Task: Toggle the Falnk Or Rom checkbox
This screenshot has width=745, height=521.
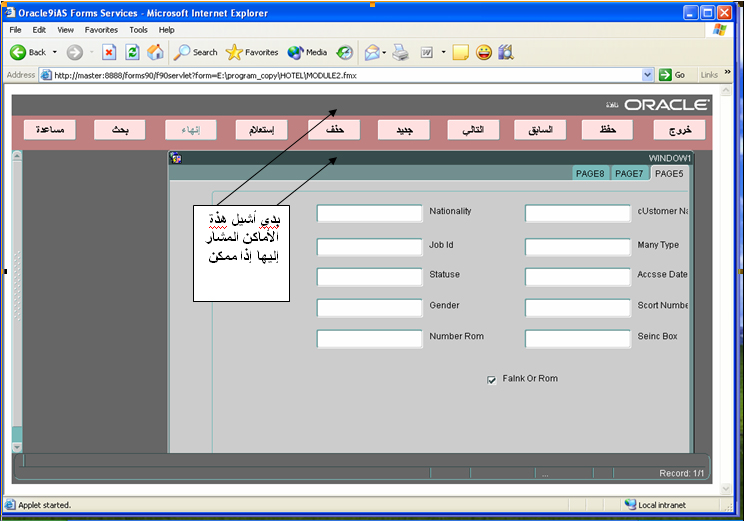Action: (x=492, y=380)
